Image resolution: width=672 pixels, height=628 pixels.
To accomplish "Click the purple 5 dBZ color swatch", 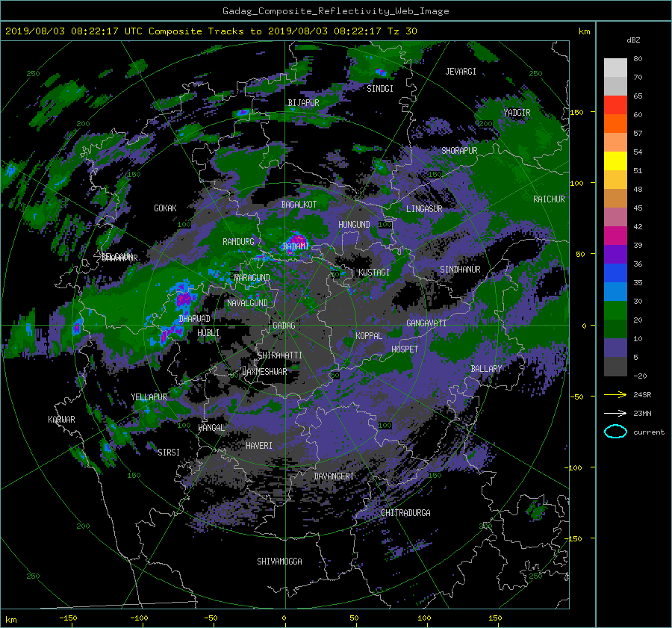I will [x=615, y=348].
